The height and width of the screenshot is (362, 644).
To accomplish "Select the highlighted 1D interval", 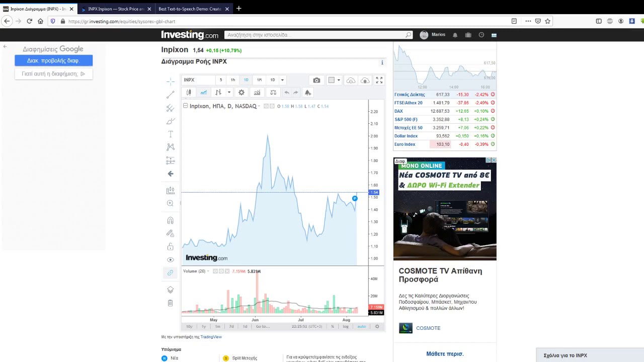I will [246, 80].
